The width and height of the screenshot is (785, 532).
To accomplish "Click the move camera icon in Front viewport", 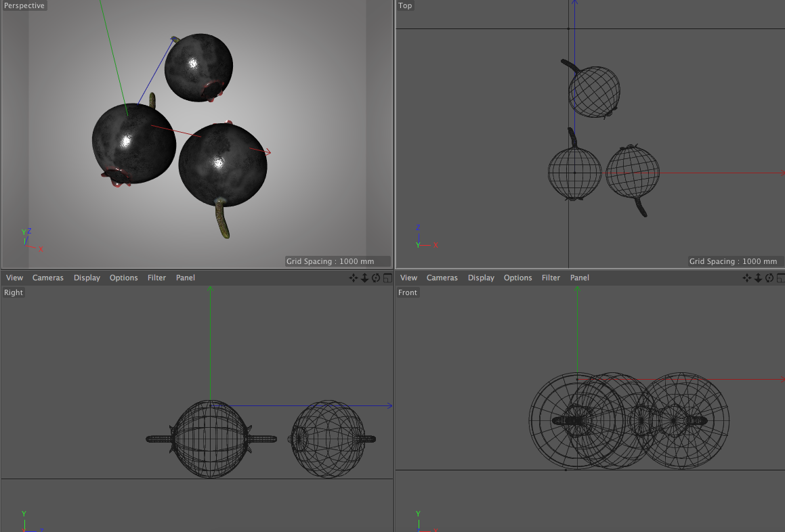I will click(747, 278).
